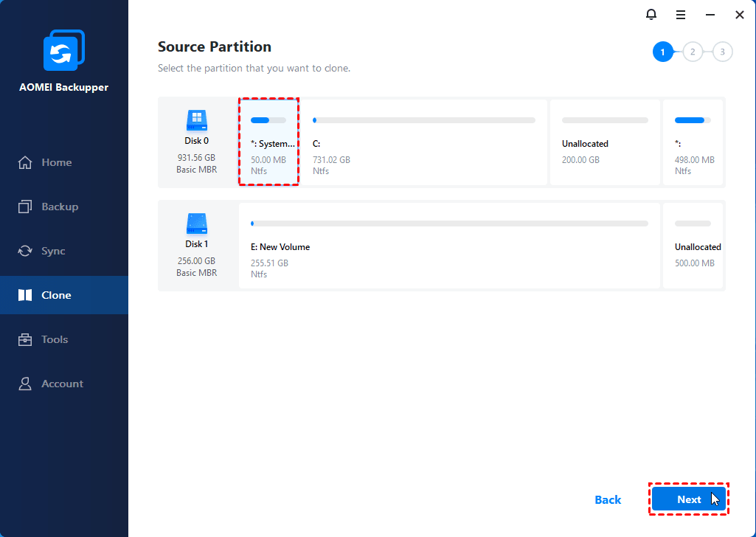The height and width of the screenshot is (537, 756).
Task: Click the Backup icon in sidebar
Action: point(25,207)
